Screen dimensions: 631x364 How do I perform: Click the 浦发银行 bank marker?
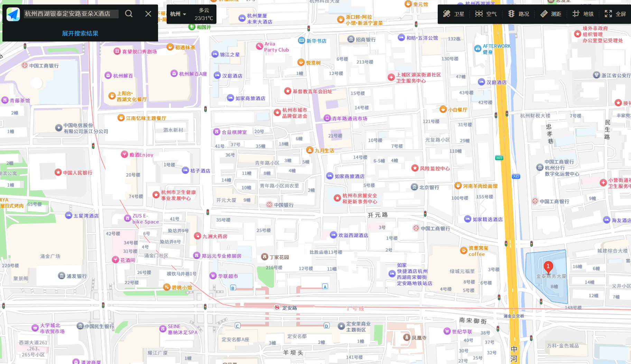(62, 276)
